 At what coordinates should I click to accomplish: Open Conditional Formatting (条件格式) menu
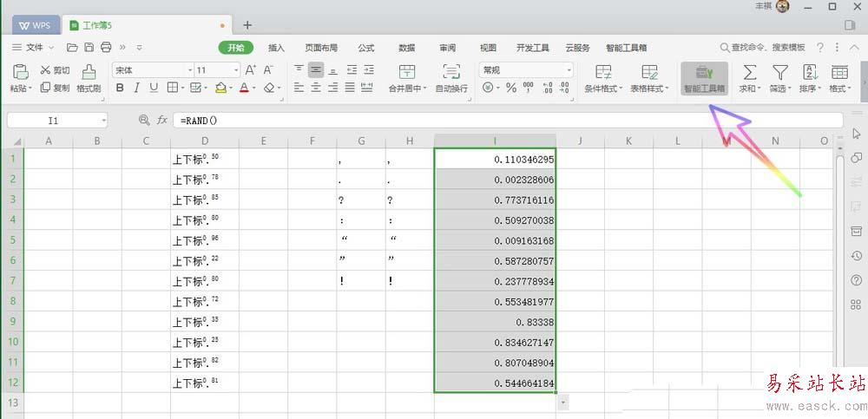click(x=603, y=78)
